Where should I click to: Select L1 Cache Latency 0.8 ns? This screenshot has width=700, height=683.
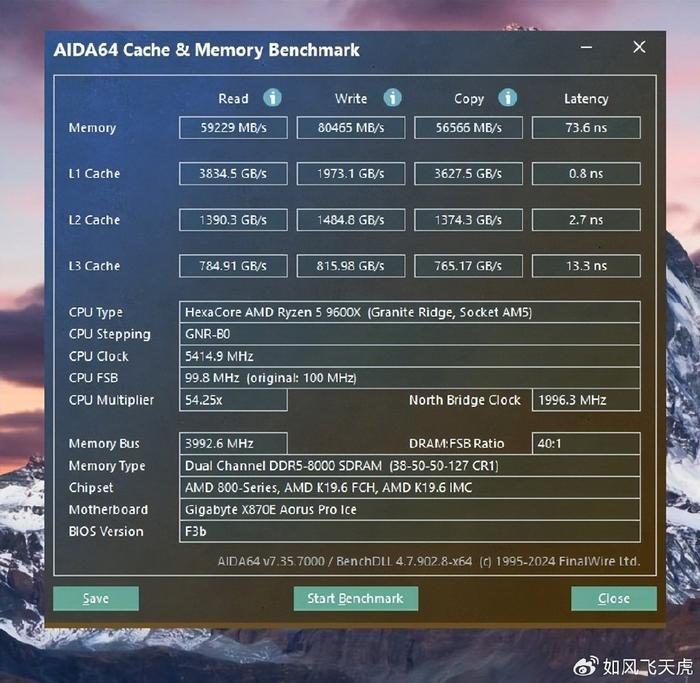pos(586,174)
